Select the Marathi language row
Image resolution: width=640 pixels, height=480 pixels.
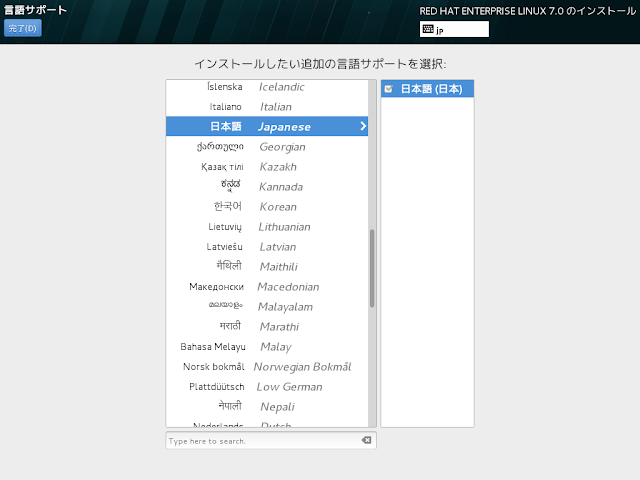pos(267,327)
